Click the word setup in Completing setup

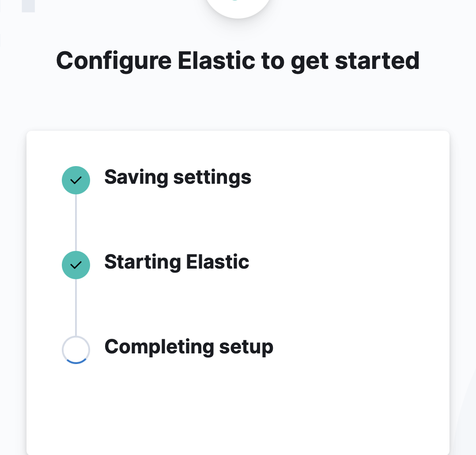click(246, 347)
